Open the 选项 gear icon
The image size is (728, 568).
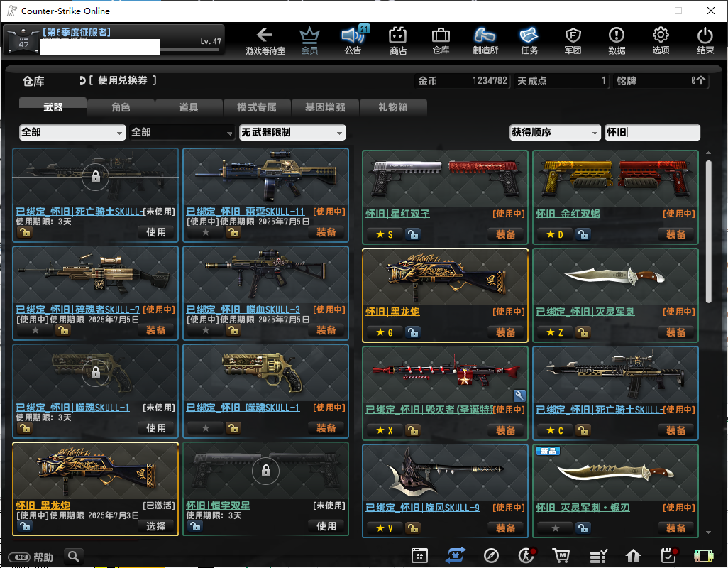click(x=661, y=40)
